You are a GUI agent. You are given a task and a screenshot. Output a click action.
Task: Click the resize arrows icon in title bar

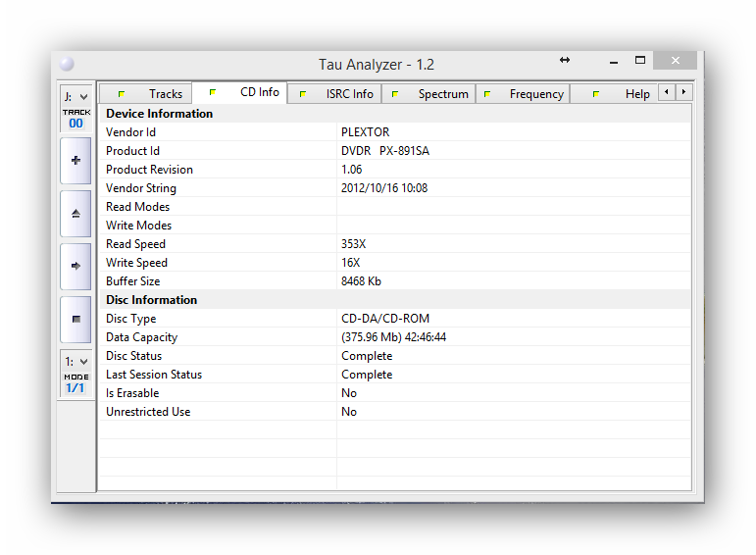[x=565, y=61]
